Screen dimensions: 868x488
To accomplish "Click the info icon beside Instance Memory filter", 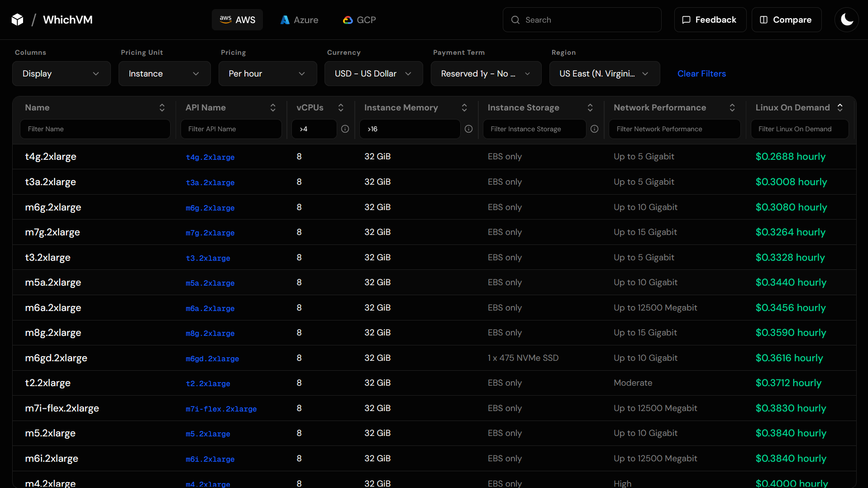I will click(x=468, y=129).
